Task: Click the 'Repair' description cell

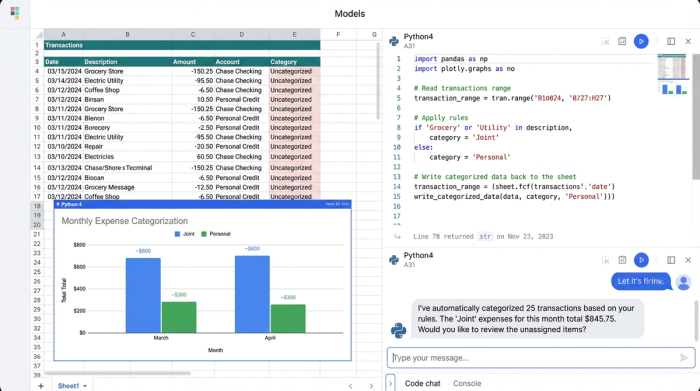Action: [127, 146]
